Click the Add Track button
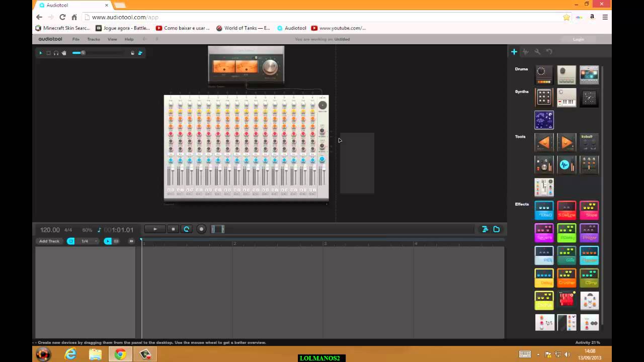The height and width of the screenshot is (362, 644). 49,241
